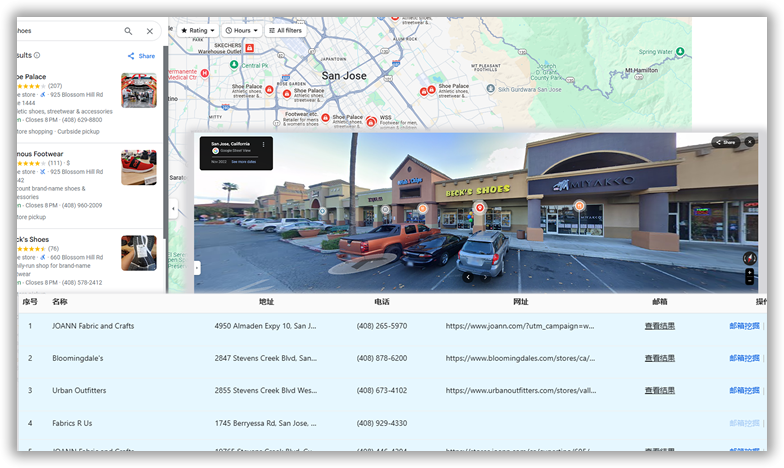784x468 pixels.
Task: Click the 网址 column header
Action: point(520,302)
